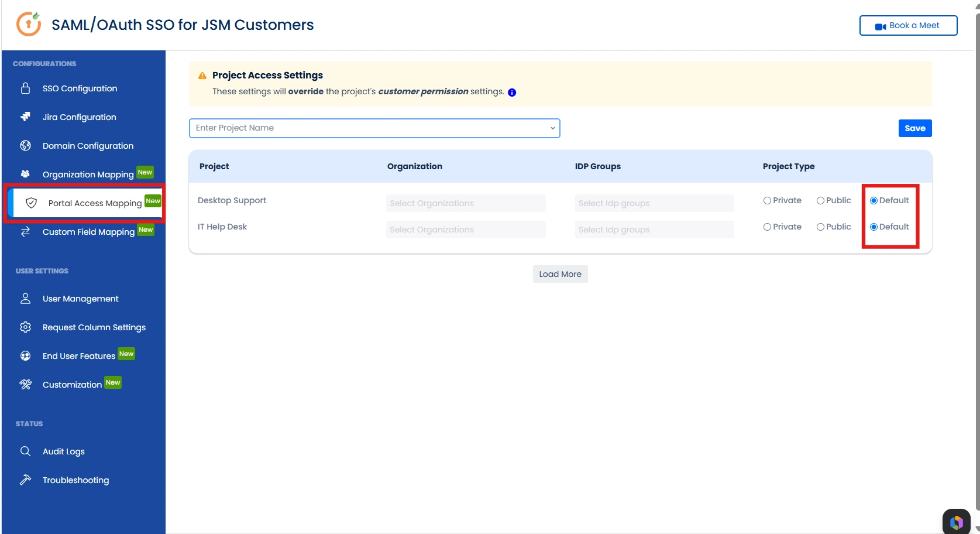
Task: Open the floating hexagon widget icon
Action: click(x=957, y=522)
